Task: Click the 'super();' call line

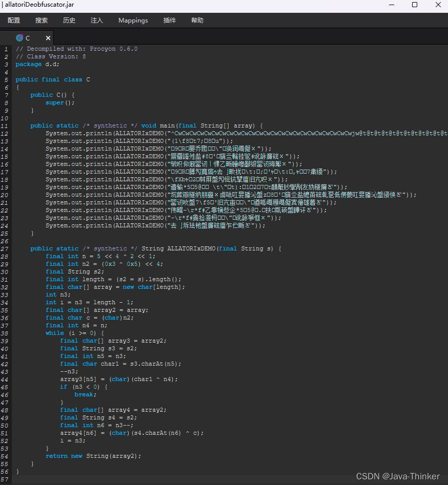Action: 60,103
